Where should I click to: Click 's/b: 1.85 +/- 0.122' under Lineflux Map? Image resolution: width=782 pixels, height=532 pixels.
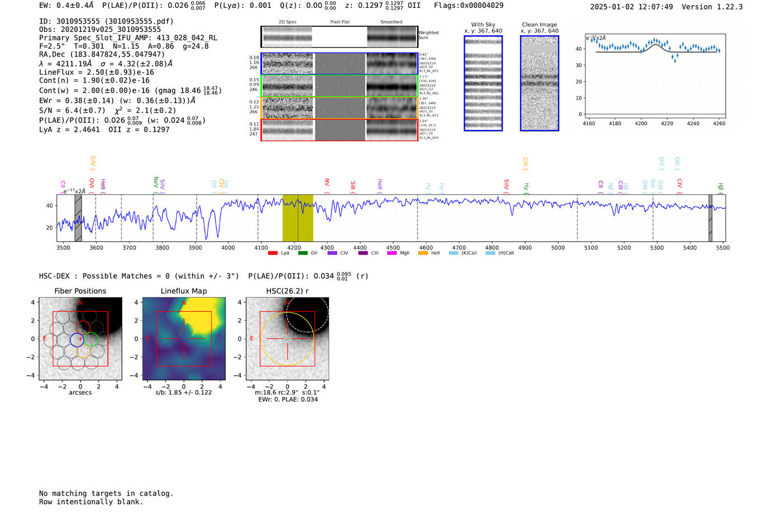pos(184,393)
